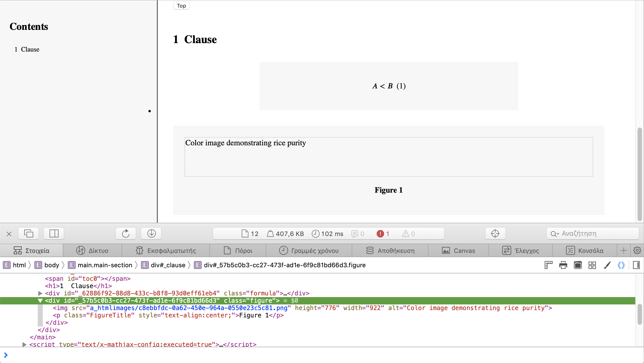Show the 1 error indicator

(383, 234)
